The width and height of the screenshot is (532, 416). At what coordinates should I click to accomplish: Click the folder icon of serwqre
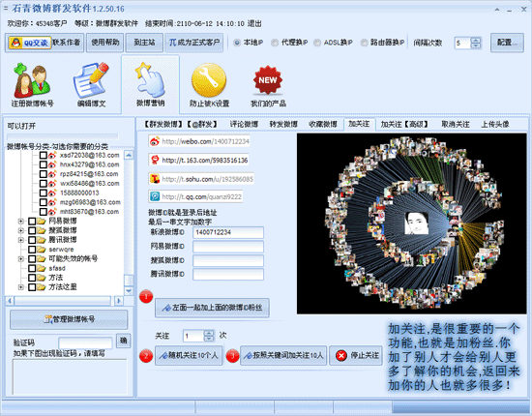click(41, 250)
